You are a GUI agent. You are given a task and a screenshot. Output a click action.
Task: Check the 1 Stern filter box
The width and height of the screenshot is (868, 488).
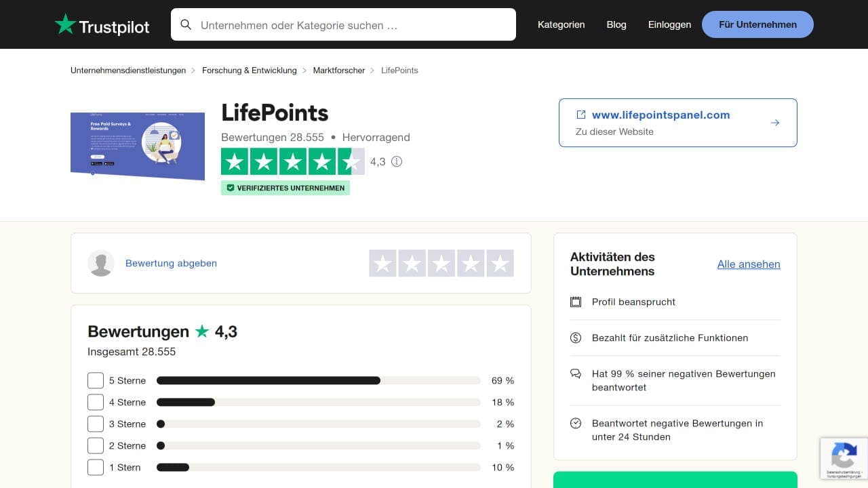click(x=95, y=467)
